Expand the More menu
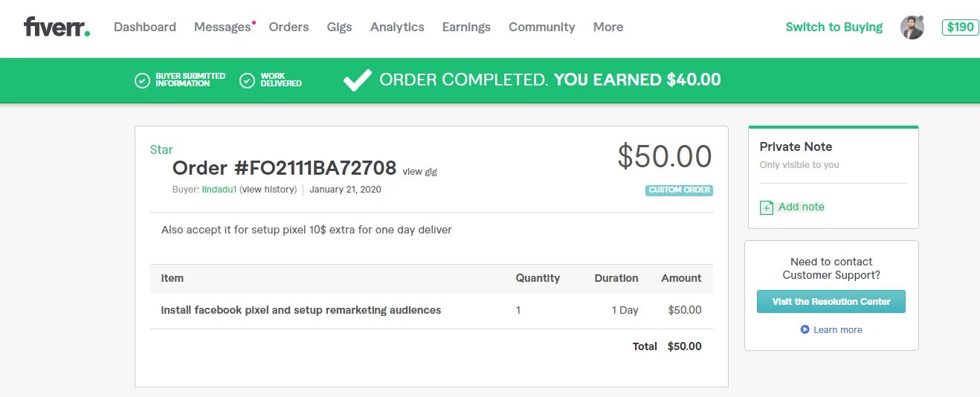Viewport: 980px width, 397px height. [607, 28]
